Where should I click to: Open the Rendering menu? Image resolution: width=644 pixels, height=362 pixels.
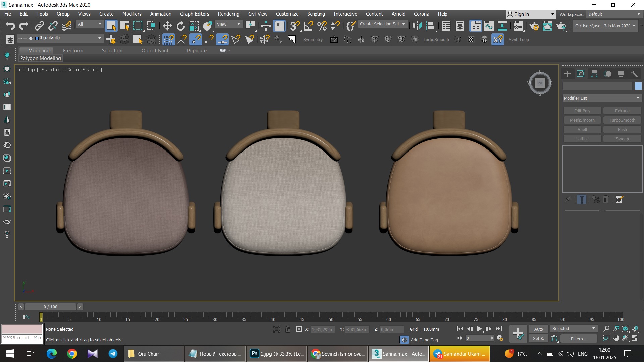click(228, 14)
